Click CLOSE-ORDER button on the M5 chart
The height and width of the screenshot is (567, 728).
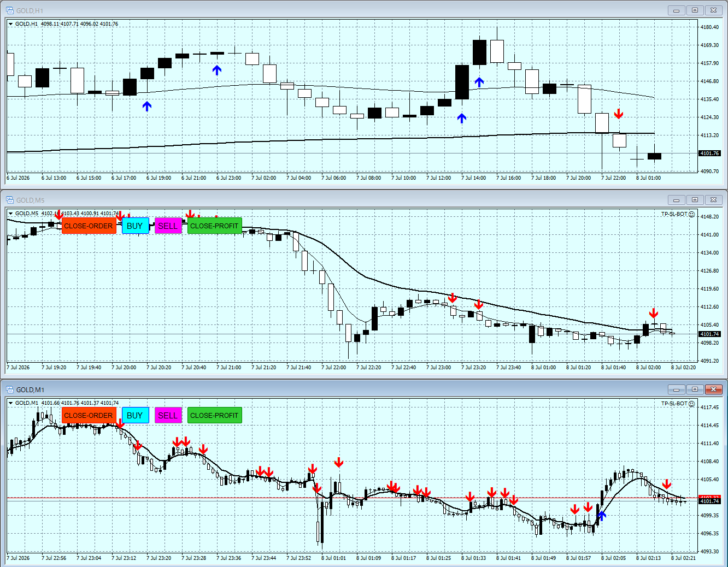[x=89, y=226]
